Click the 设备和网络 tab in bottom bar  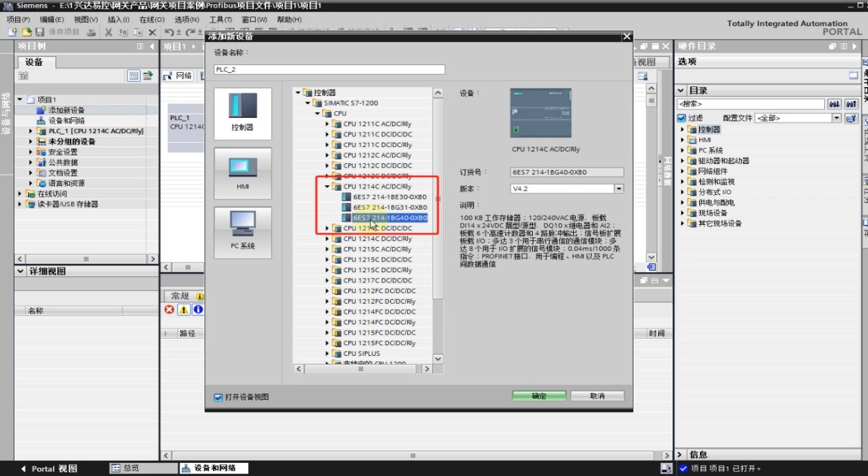click(x=214, y=468)
